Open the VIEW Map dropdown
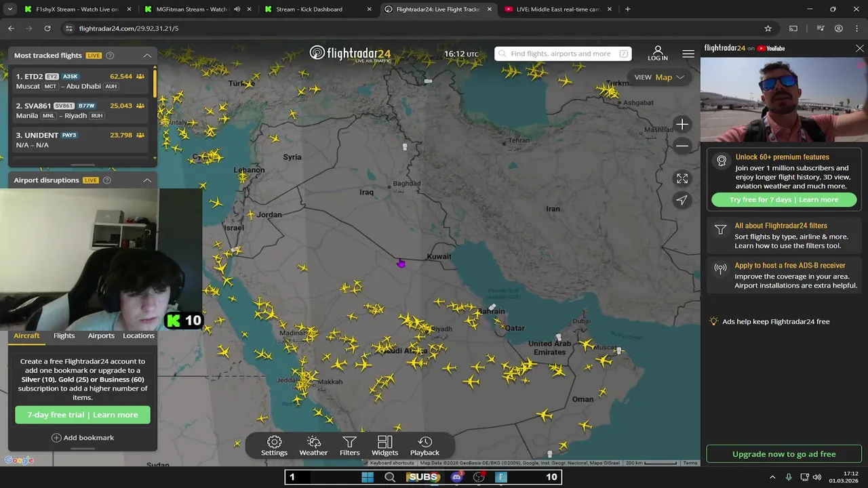This screenshot has width=868, height=488. coord(659,77)
